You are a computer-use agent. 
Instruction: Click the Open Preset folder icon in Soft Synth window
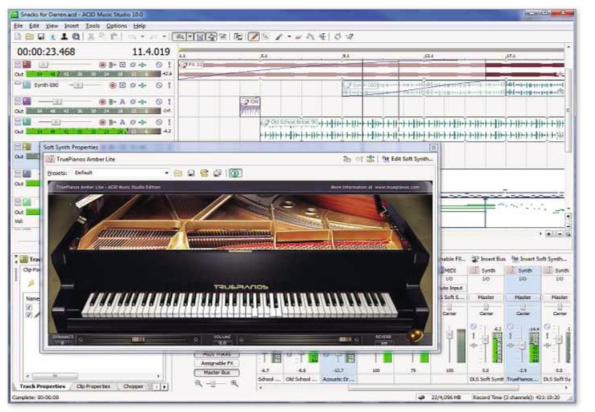(178, 173)
